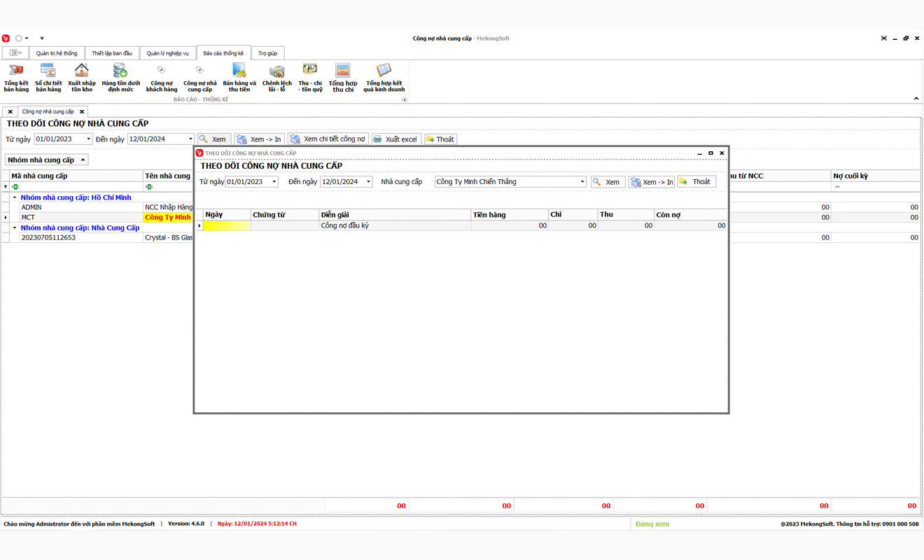Screen dimensions: 924x560
Task: Click the yellow Ngày cell in popup grid
Action: point(227,226)
